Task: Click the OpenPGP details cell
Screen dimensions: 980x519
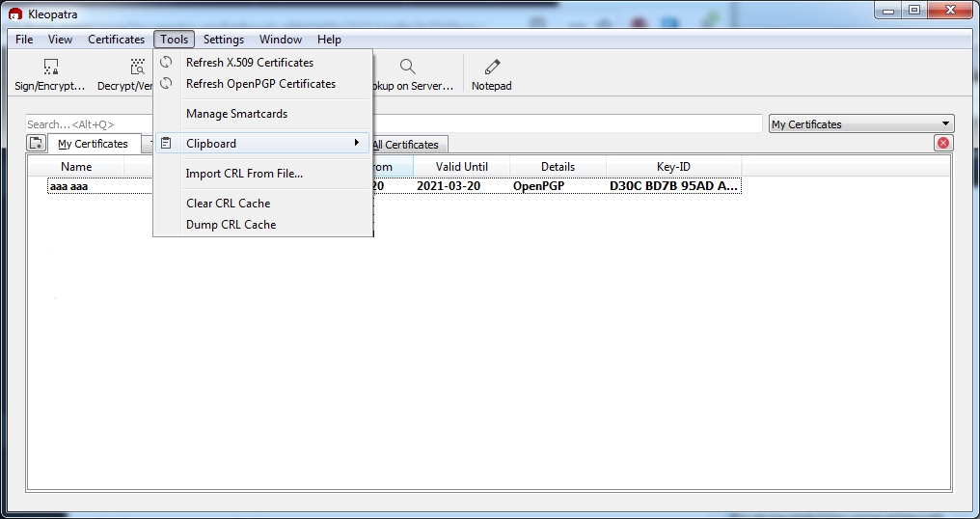Action: [x=539, y=186]
